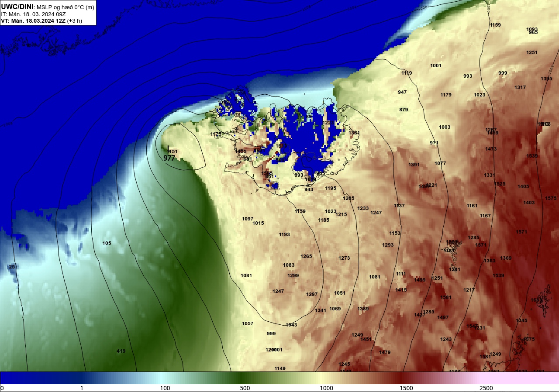
Task: Click the height value 1345
Action: click(x=521, y=320)
